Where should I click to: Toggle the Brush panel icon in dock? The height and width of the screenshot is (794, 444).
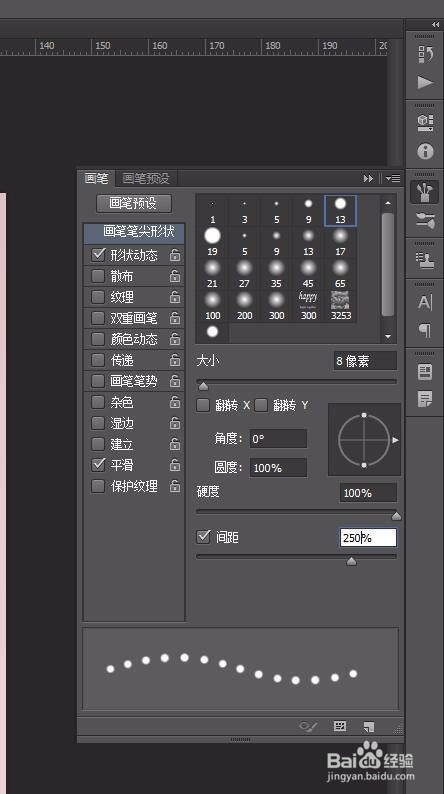tap(425, 192)
